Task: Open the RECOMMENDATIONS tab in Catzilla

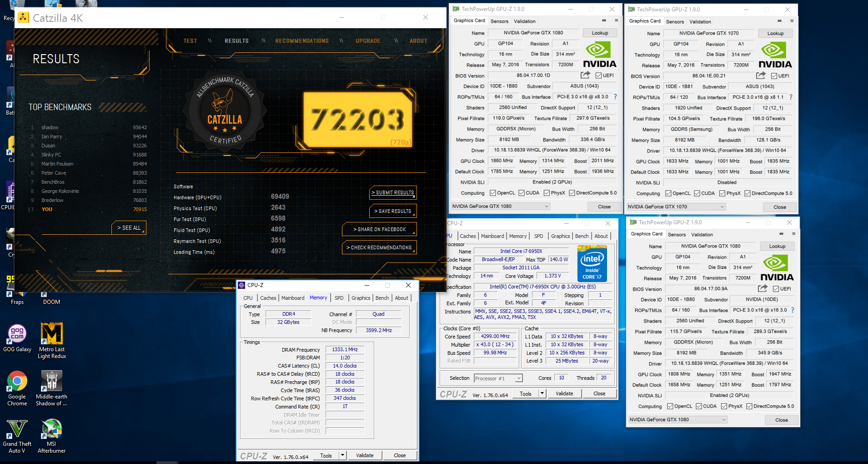Action: 301,41
